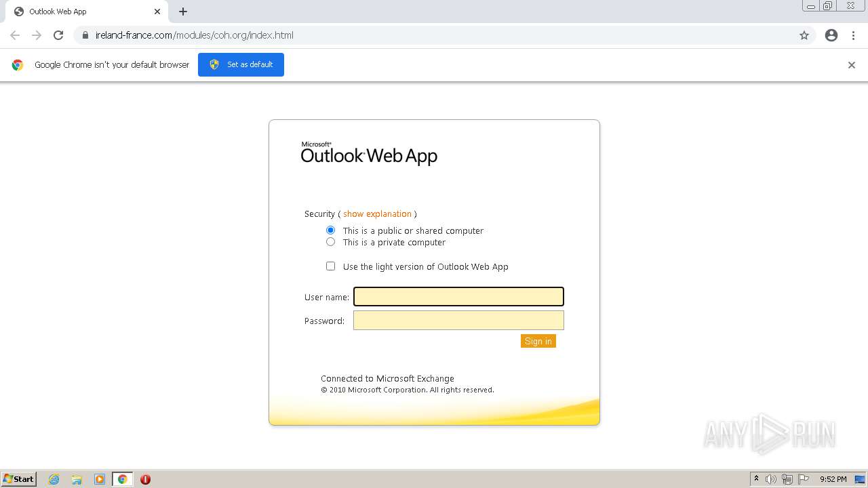Set Chrome as default browser
This screenshot has height=488, width=868.
(x=241, y=64)
